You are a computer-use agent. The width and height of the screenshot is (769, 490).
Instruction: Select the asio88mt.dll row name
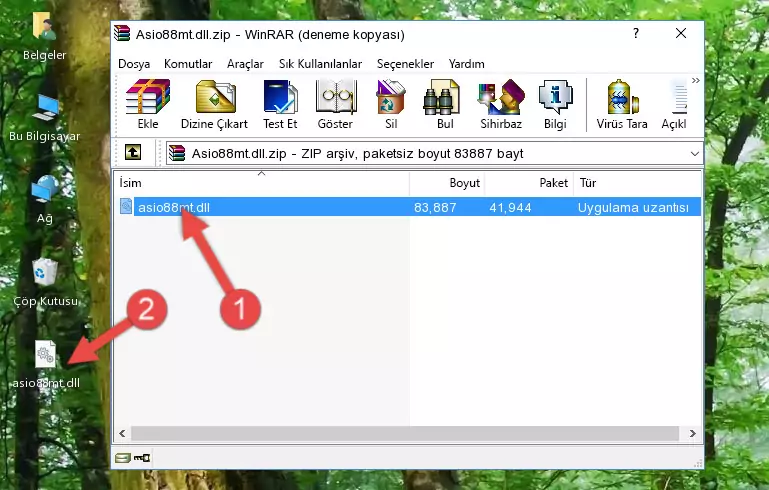coord(174,207)
